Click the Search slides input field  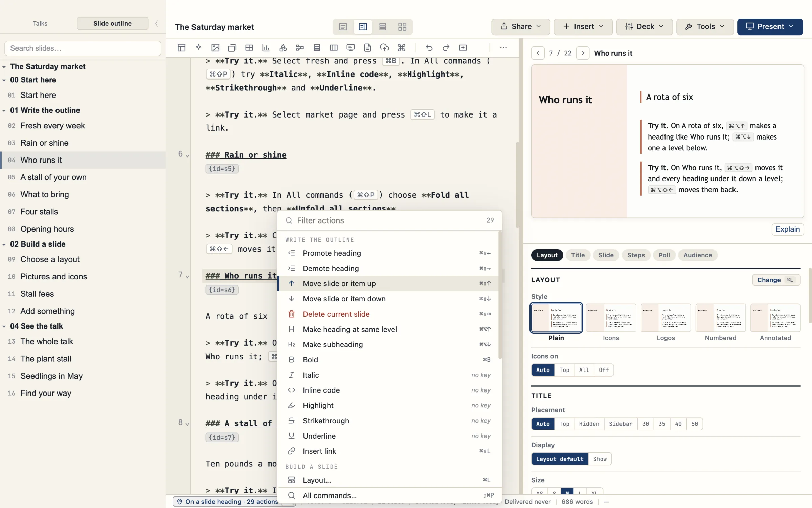click(x=83, y=48)
